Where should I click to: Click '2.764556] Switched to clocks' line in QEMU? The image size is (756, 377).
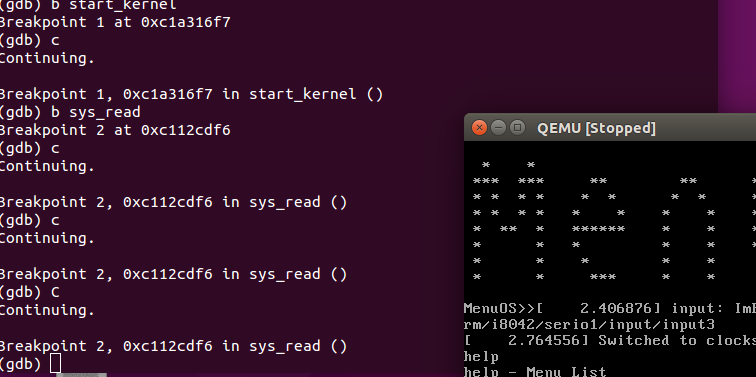point(610,340)
